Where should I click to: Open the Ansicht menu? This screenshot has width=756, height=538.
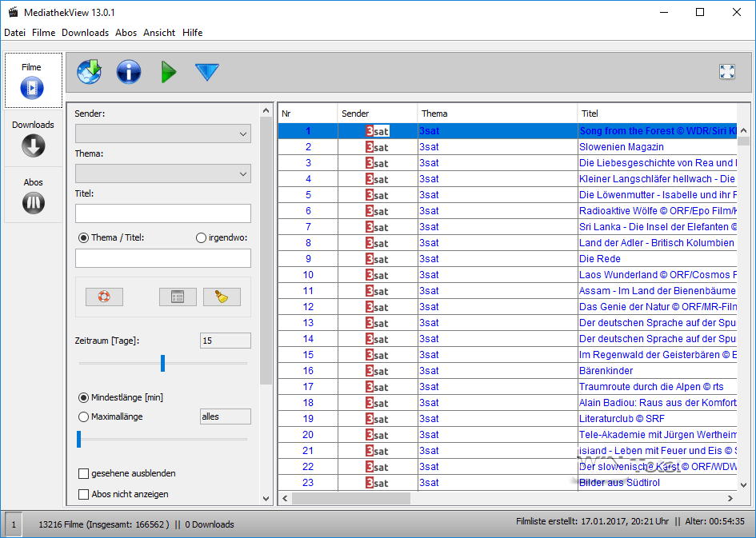click(x=158, y=33)
